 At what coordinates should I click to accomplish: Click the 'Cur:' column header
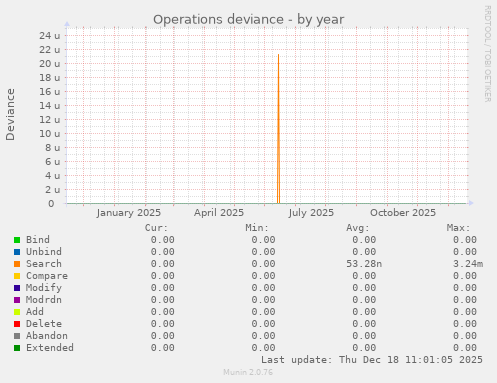(x=156, y=228)
